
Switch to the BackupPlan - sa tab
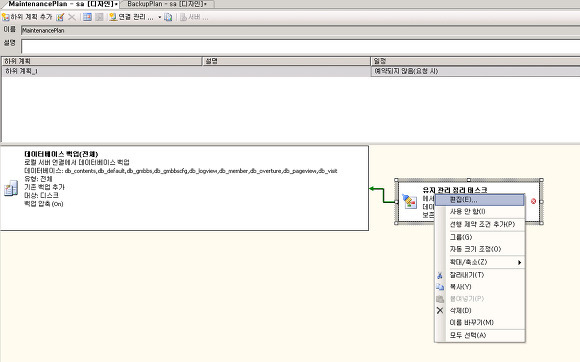click(x=166, y=4)
